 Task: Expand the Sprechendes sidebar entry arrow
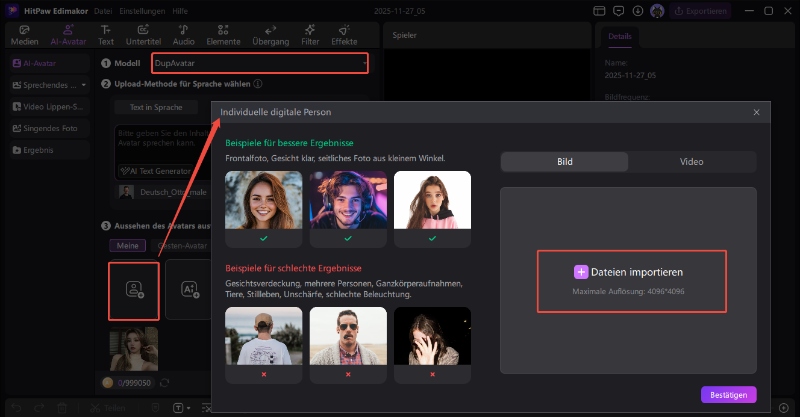tap(84, 85)
